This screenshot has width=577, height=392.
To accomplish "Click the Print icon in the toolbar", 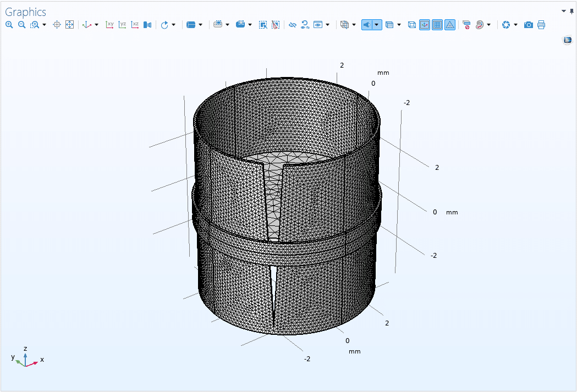I will (541, 25).
